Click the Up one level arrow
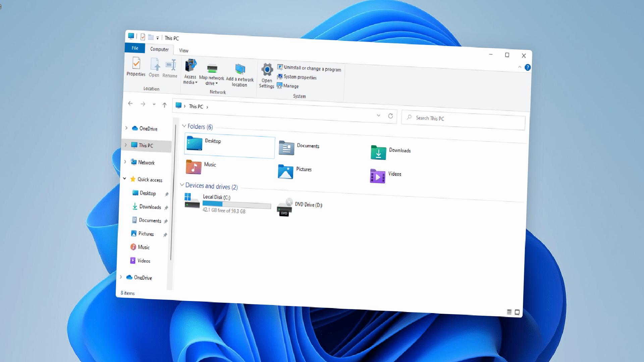The width and height of the screenshot is (644, 362). (x=164, y=105)
